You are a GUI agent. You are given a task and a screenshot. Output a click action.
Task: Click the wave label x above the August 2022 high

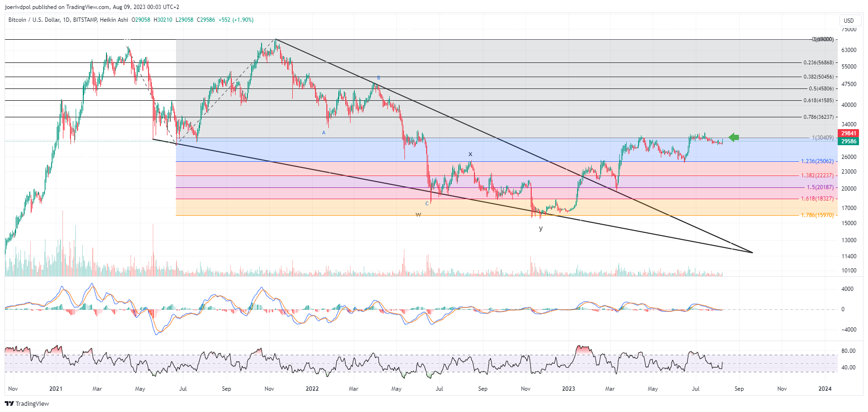coord(470,154)
